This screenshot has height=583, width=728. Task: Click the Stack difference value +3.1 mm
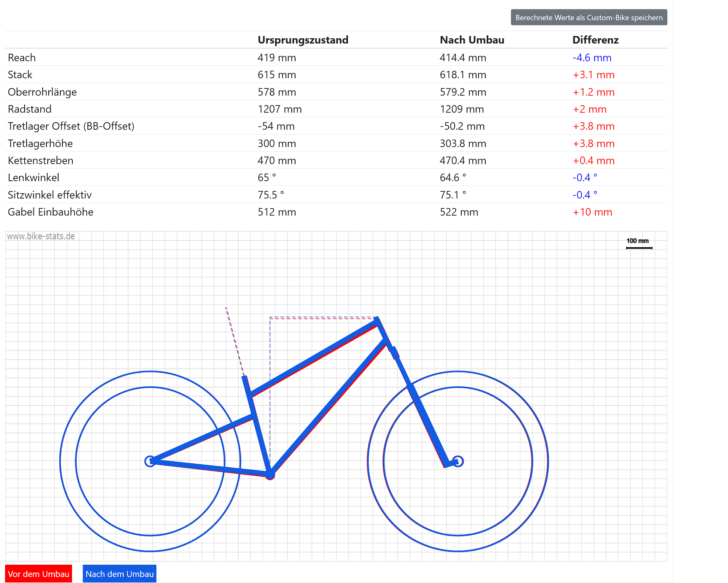(593, 74)
